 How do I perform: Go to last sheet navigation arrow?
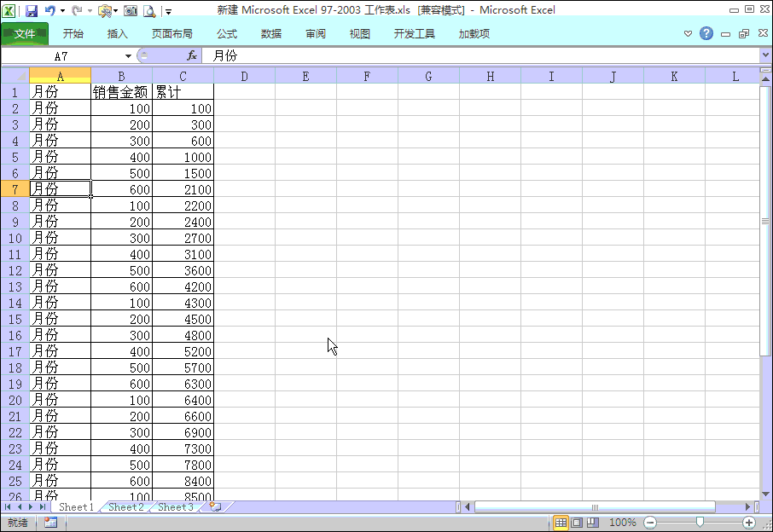coord(43,507)
